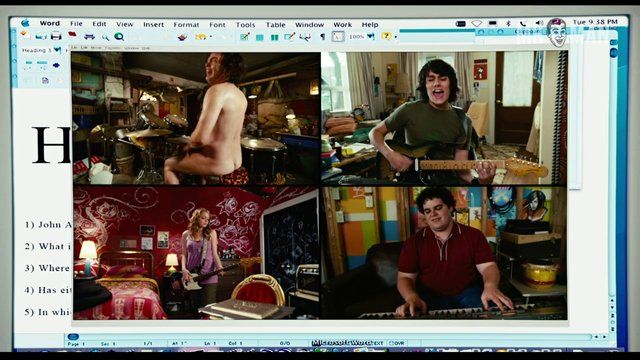Open the Table menu

coord(276,24)
